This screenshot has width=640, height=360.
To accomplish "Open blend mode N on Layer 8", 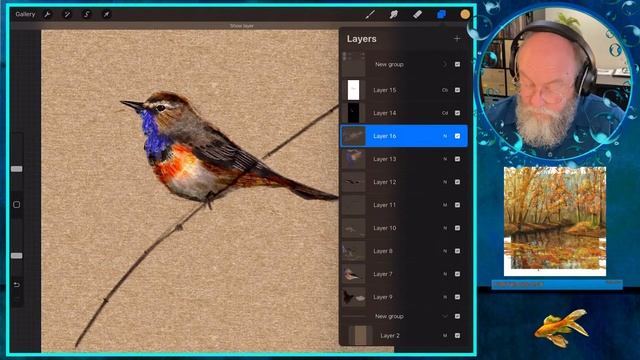I will point(445,251).
